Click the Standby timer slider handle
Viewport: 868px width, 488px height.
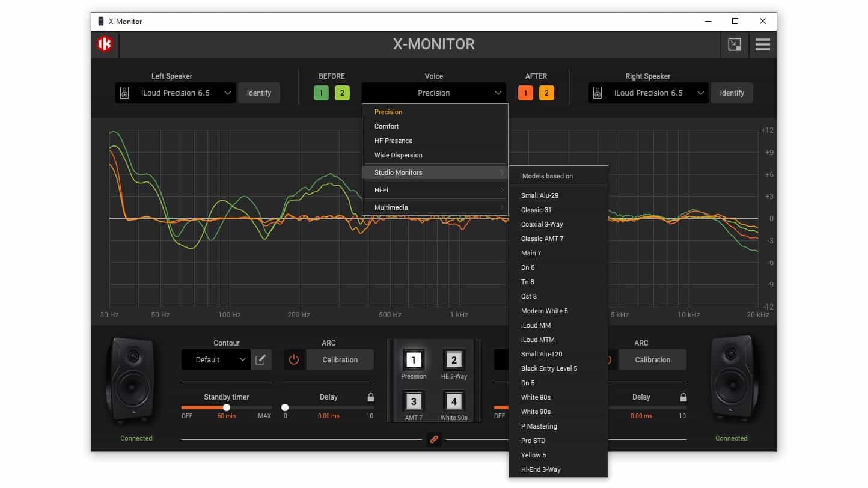click(x=227, y=407)
